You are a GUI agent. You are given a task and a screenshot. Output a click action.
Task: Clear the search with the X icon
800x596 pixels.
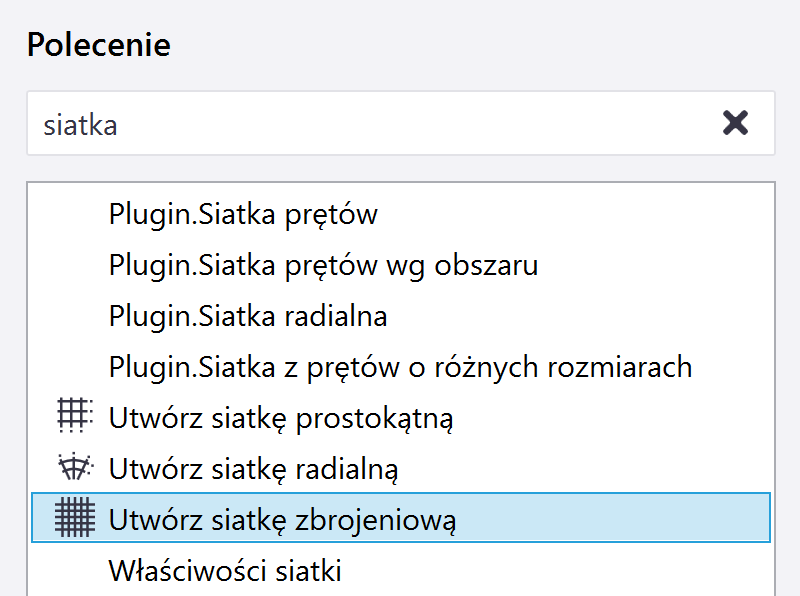735,123
